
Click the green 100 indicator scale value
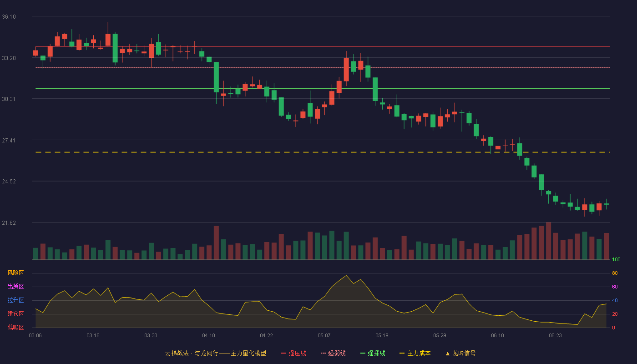pos(616,260)
